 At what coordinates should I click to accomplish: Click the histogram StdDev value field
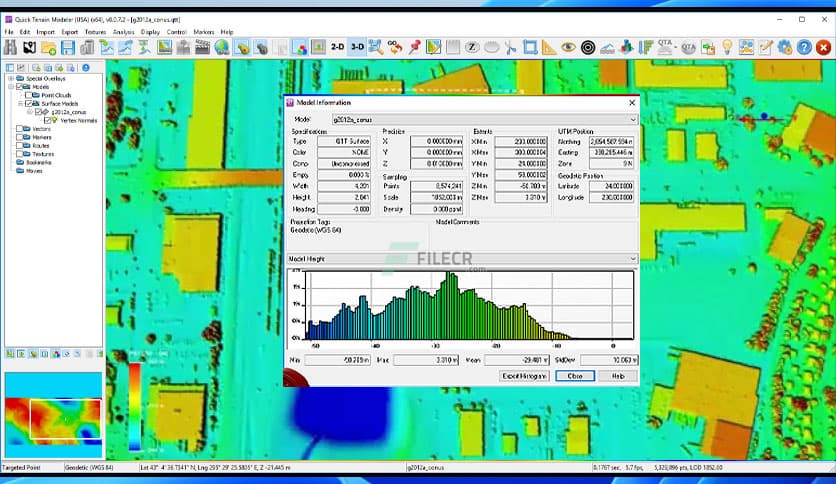point(609,360)
